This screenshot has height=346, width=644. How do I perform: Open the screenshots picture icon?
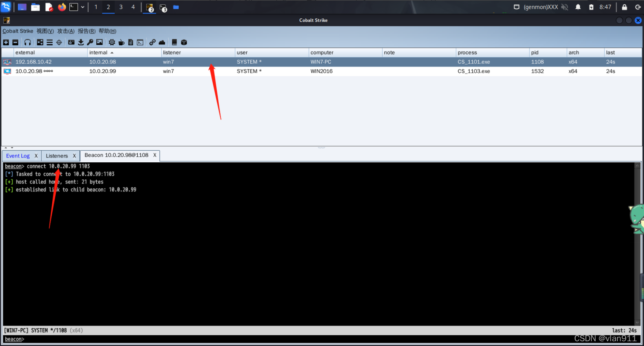point(99,42)
